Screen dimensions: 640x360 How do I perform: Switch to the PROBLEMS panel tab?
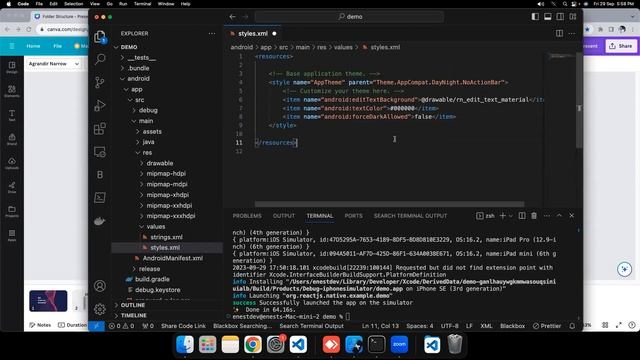tap(247, 216)
